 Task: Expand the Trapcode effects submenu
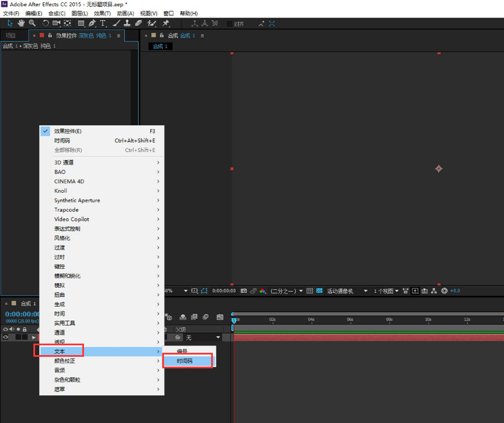[102, 210]
